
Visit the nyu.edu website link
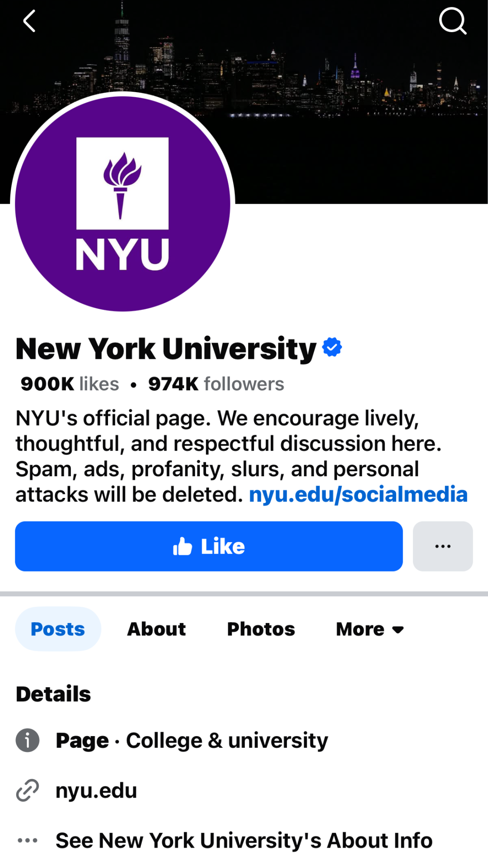point(96,790)
